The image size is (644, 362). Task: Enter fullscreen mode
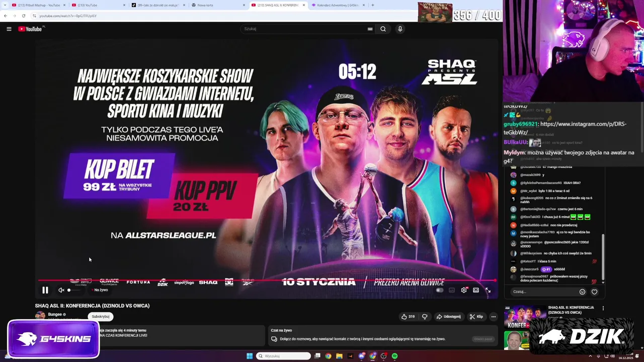[488, 290]
